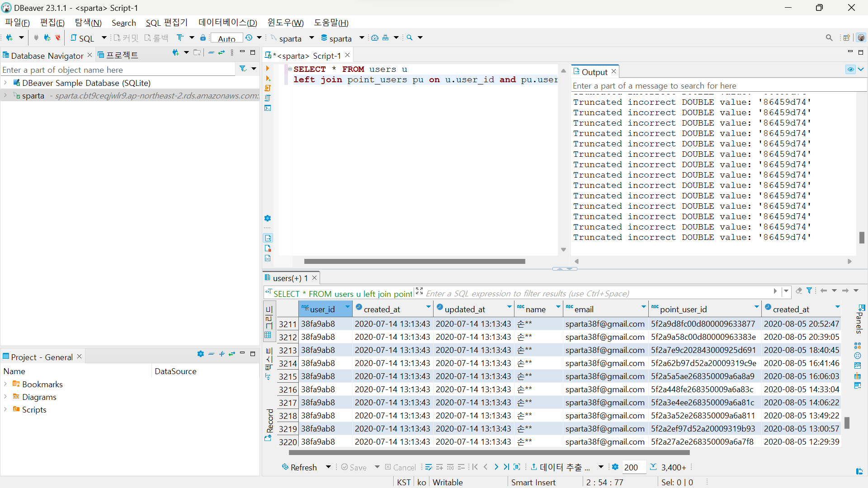Click the navigator filter funnel icon

coord(243,69)
